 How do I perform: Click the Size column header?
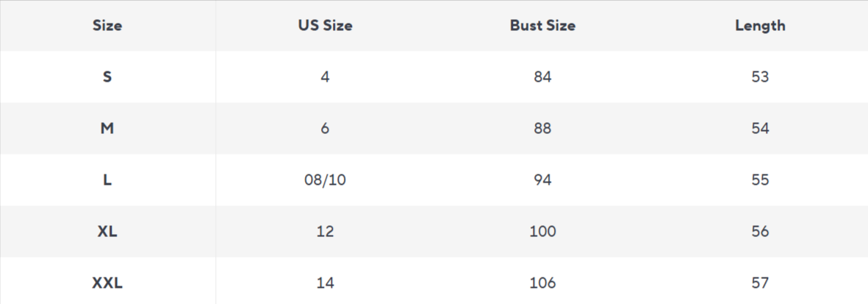pyautogui.click(x=107, y=26)
